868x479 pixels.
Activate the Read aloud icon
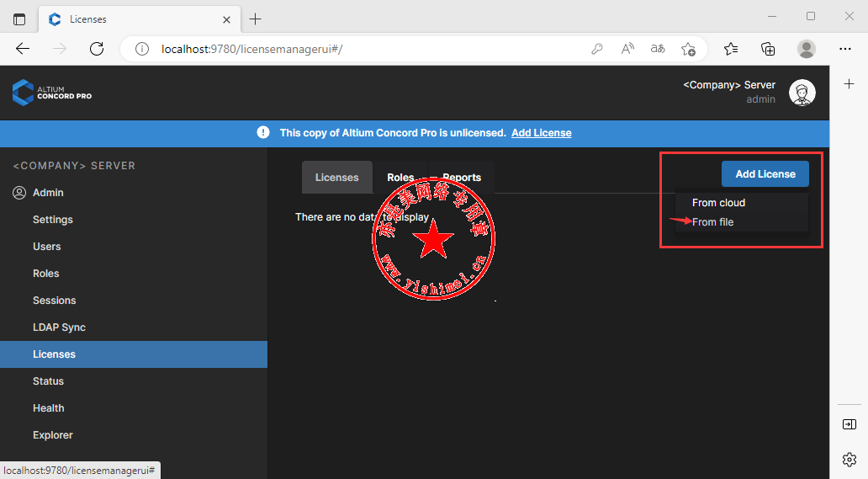point(627,49)
